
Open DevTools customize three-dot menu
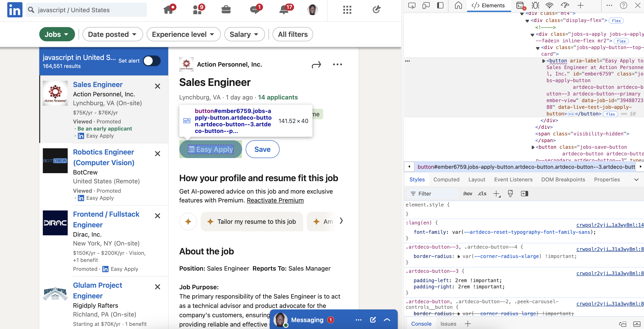click(610, 6)
